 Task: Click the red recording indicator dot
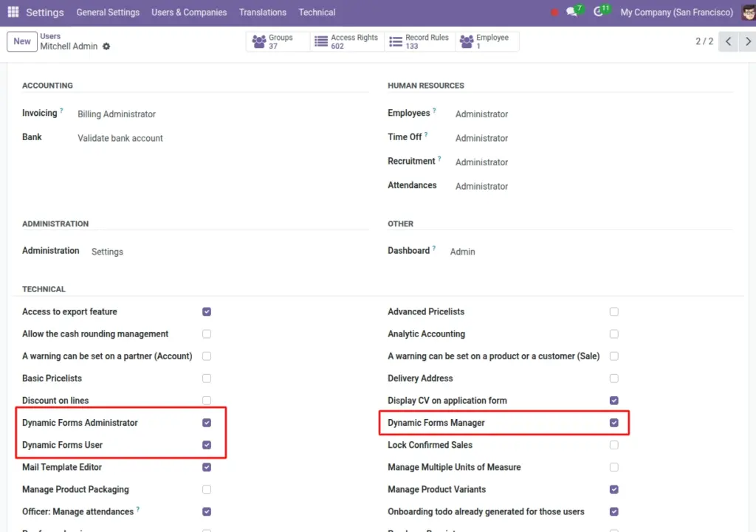pos(554,13)
